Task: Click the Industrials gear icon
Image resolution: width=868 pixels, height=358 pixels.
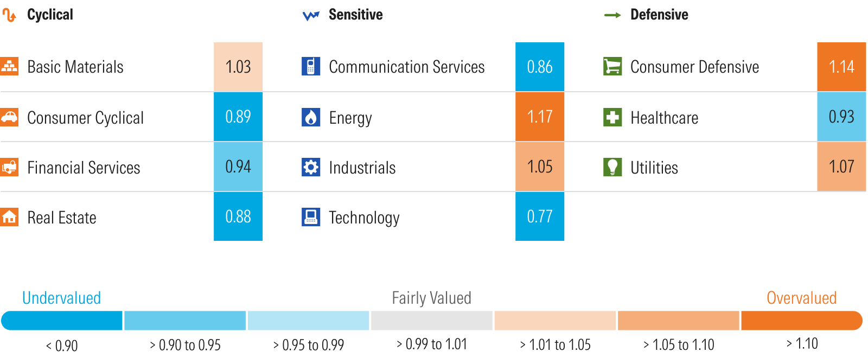Action: (311, 167)
